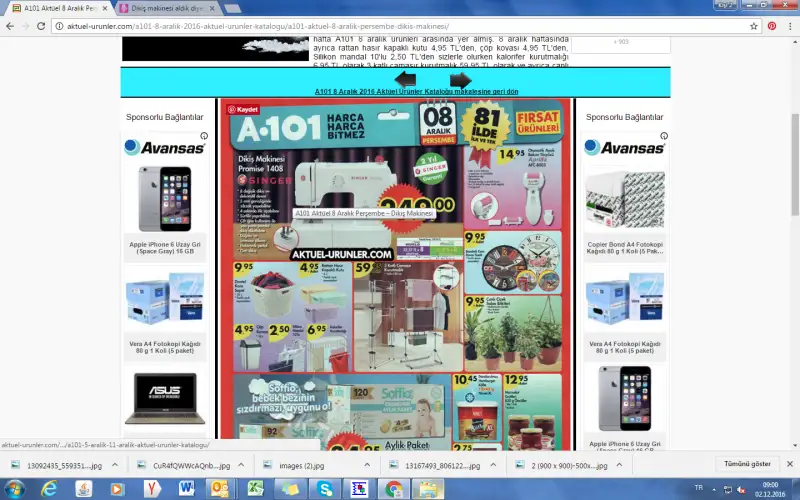800x500 pixels.
Task: Close the 'A101 Aktüel 8 Aralık' tab
Action: 105,8
